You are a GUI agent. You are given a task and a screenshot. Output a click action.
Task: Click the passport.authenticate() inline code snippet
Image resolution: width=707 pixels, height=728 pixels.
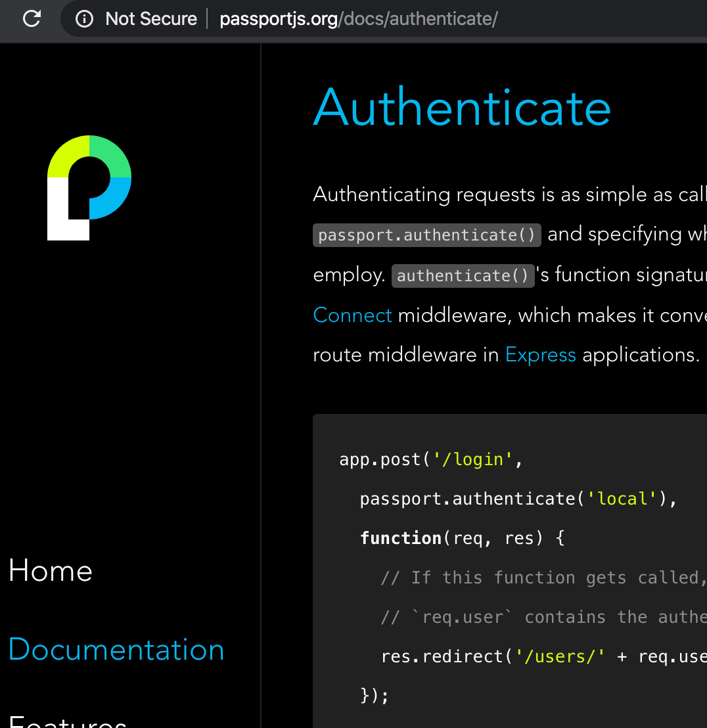(x=426, y=235)
